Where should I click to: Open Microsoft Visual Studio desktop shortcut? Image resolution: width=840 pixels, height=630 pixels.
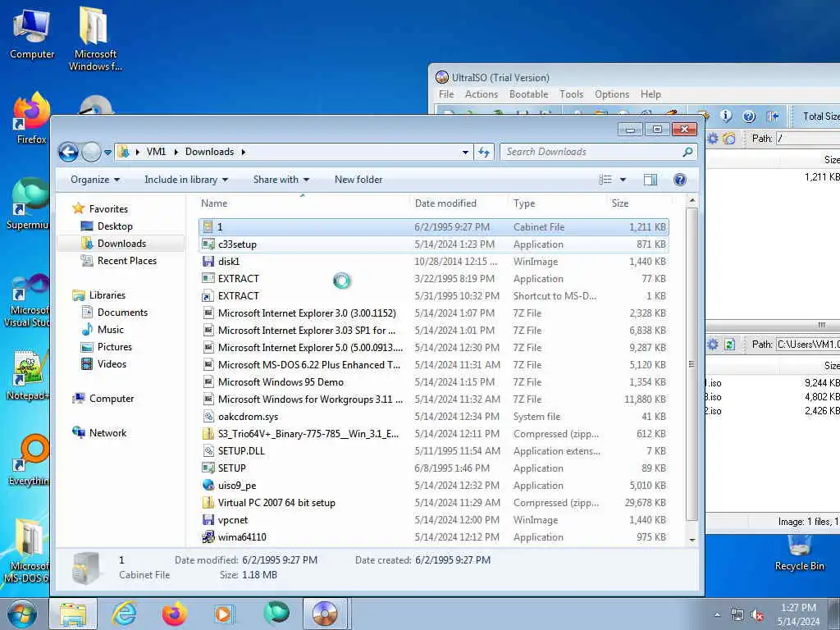coord(27,300)
